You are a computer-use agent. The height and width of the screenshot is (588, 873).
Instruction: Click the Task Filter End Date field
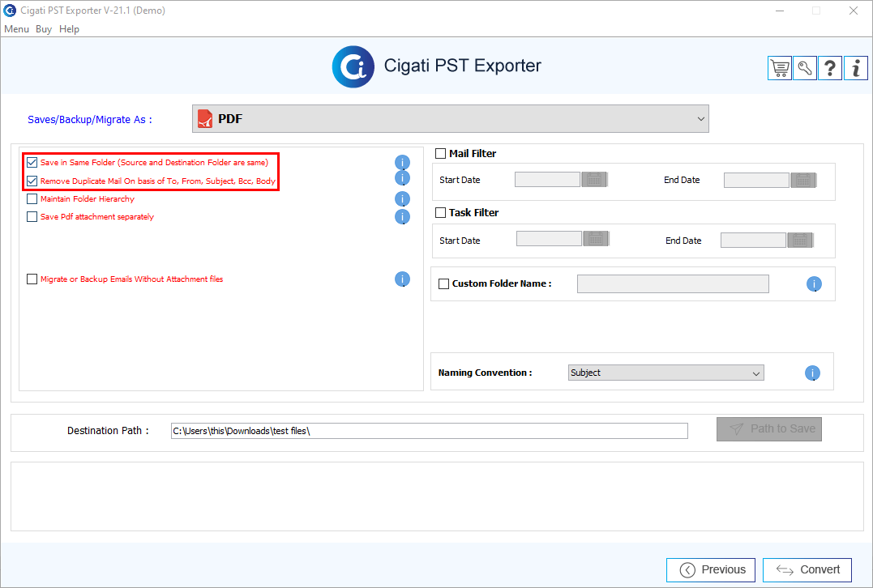point(753,241)
